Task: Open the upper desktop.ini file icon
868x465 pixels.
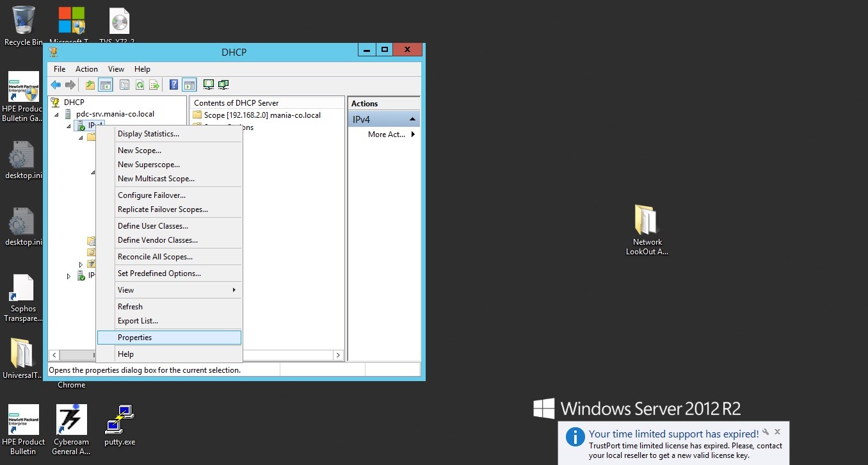Action: [23, 160]
